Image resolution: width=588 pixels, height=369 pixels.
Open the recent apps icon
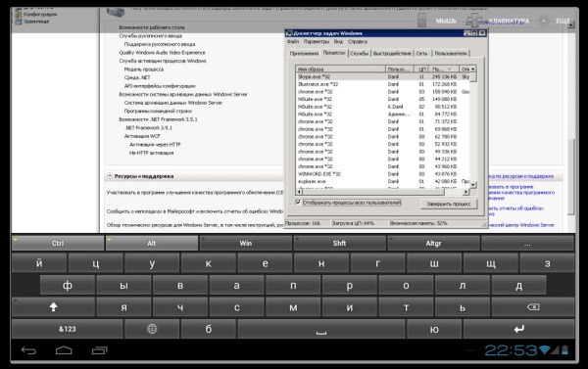99,350
